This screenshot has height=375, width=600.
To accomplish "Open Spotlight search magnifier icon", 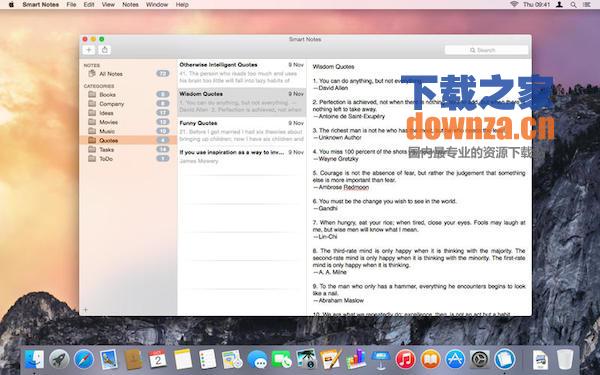I will click(x=573, y=5).
